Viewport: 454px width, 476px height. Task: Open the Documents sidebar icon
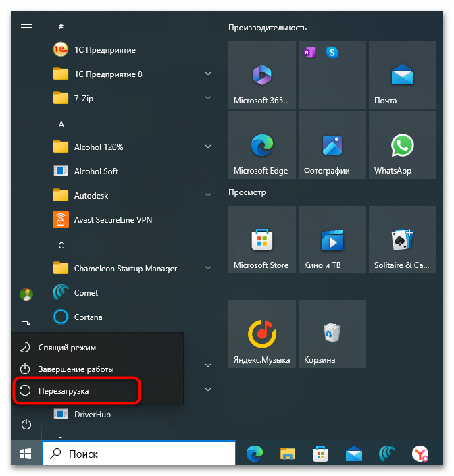tap(26, 326)
